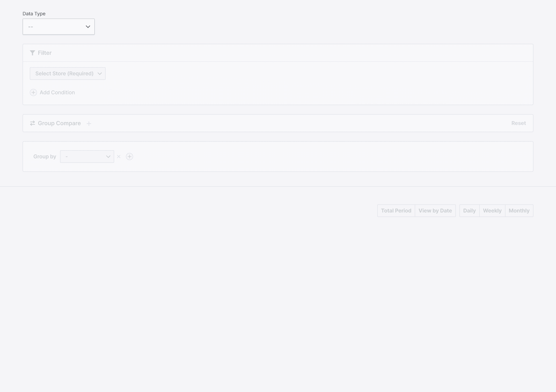The image size is (556, 392).
Task: Click the Group Compare swap arrows icon
Action: tap(32, 123)
